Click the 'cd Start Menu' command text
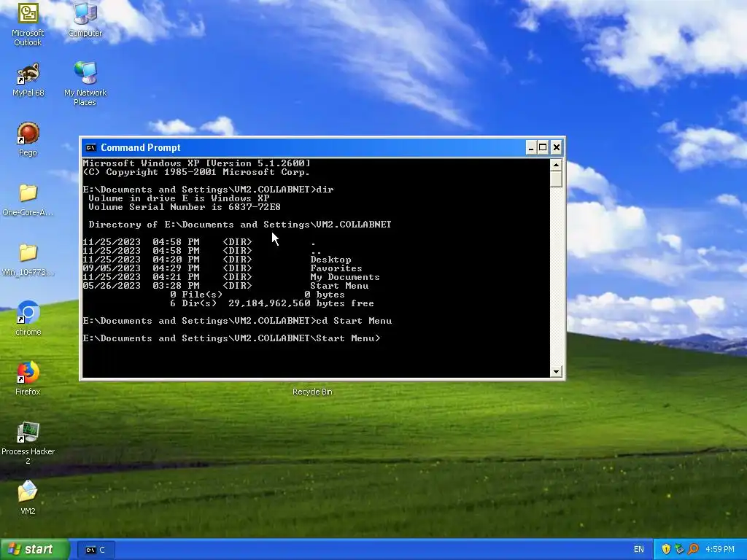This screenshot has height=560, width=747. click(x=354, y=321)
